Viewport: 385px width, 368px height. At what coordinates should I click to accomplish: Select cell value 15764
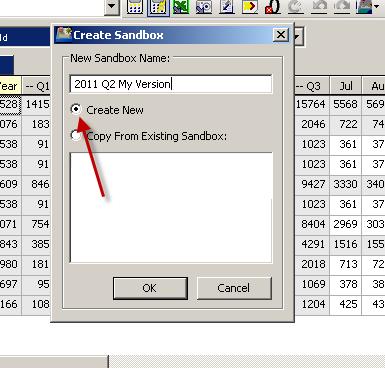pos(312,104)
